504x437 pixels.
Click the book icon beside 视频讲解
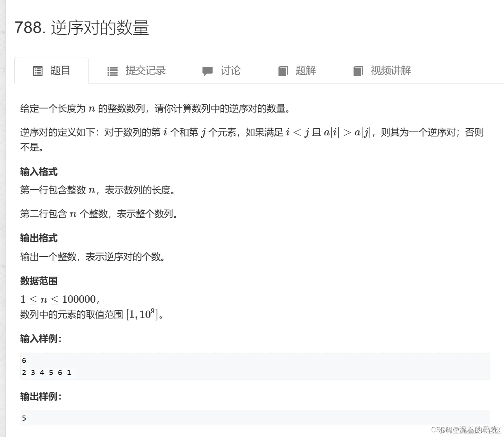click(358, 71)
